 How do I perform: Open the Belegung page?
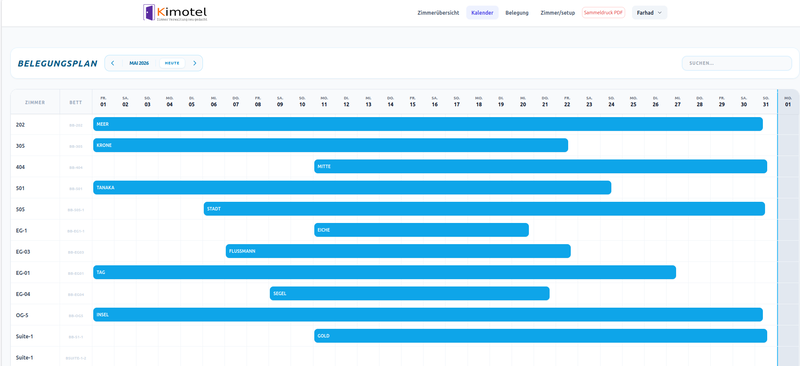(517, 13)
